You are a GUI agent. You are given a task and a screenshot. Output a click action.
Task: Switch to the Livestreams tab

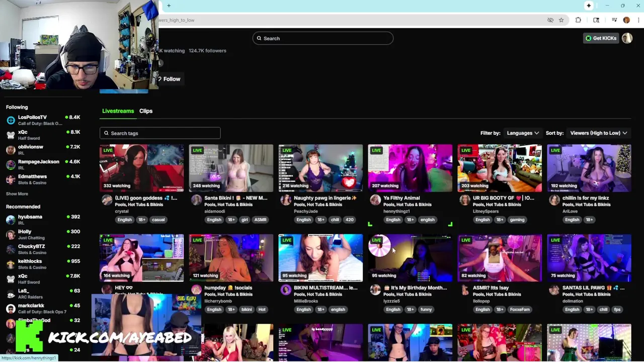[118, 111]
